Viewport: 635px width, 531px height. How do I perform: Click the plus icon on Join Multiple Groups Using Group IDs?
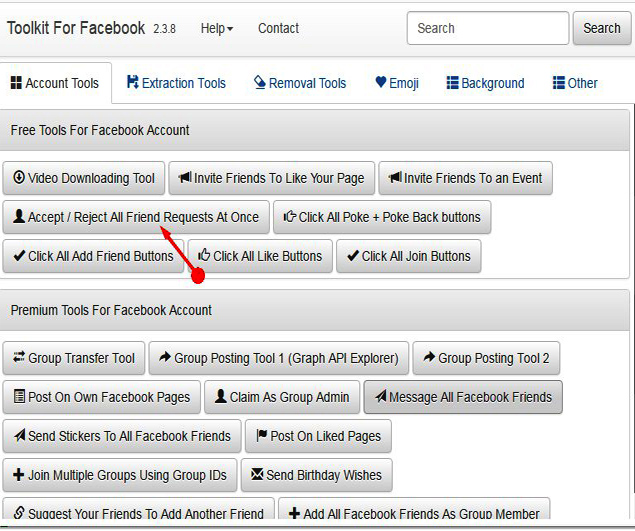pyautogui.click(x=19, y=474)
